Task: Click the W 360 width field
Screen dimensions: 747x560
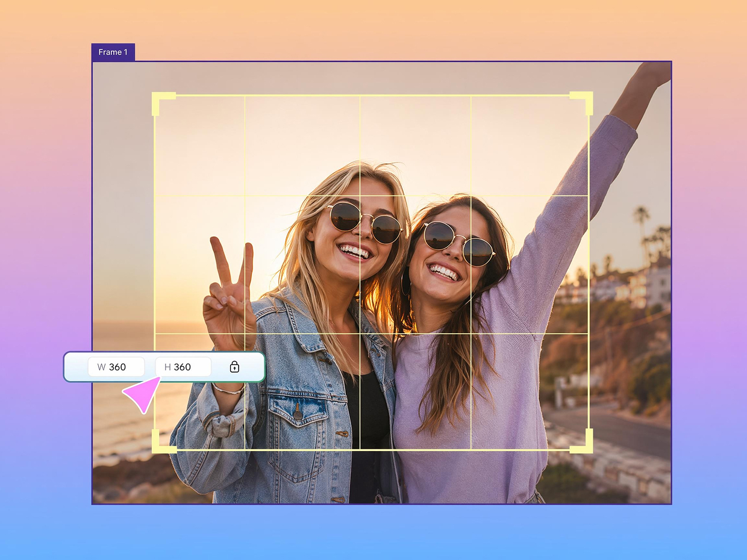Action: click(116, 367)
